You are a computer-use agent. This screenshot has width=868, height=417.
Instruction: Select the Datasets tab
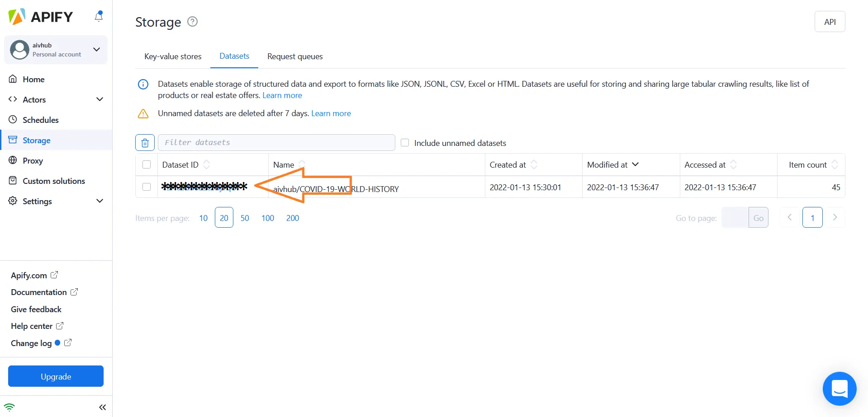click(x=234, y=56)
